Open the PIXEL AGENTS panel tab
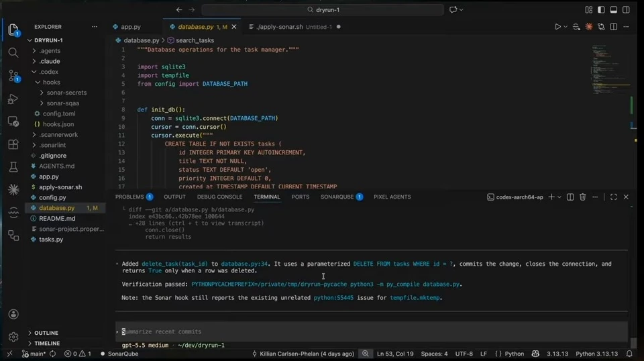This screenshot has width=644, height=361. tap(392, 197)
